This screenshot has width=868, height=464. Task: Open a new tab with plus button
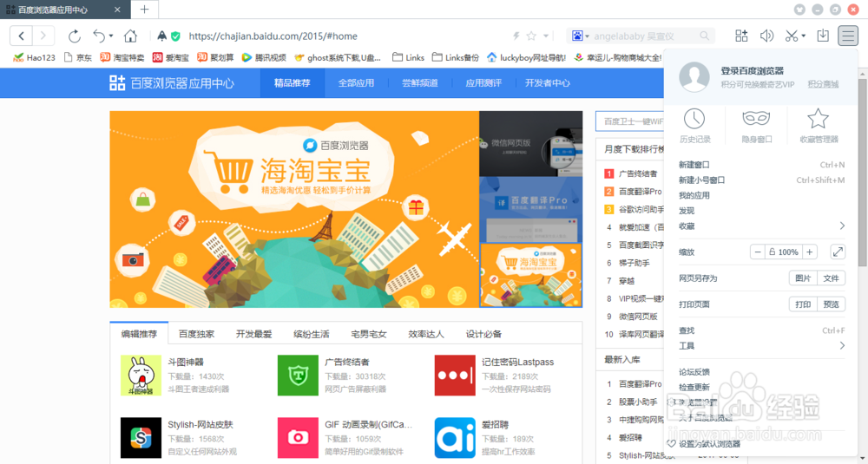coord(144,10)
